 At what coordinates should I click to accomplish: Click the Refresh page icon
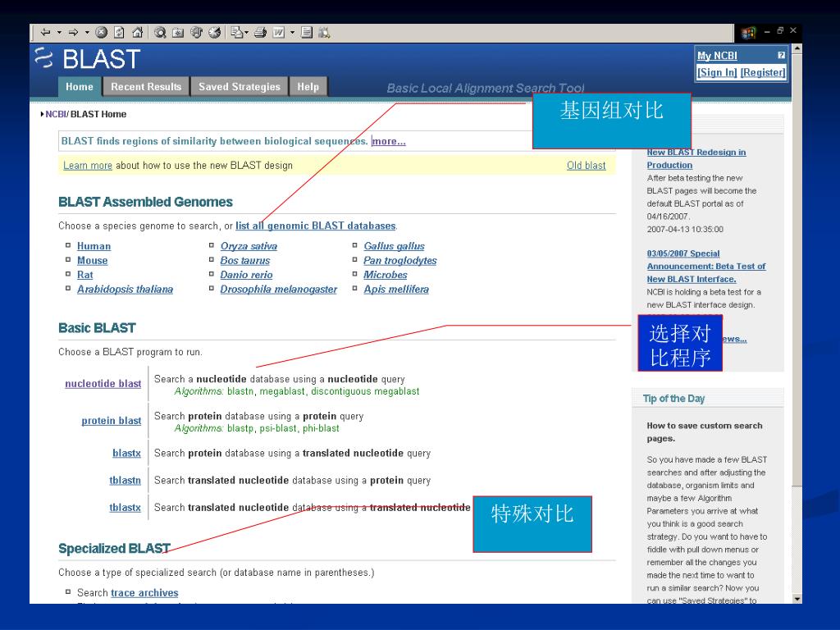[119, 33]
